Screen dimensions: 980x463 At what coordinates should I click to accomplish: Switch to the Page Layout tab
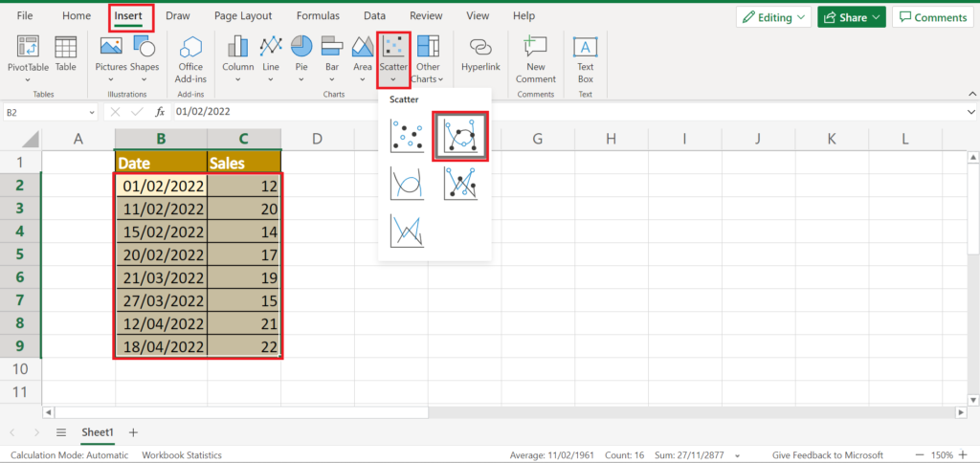click(242, 16)
